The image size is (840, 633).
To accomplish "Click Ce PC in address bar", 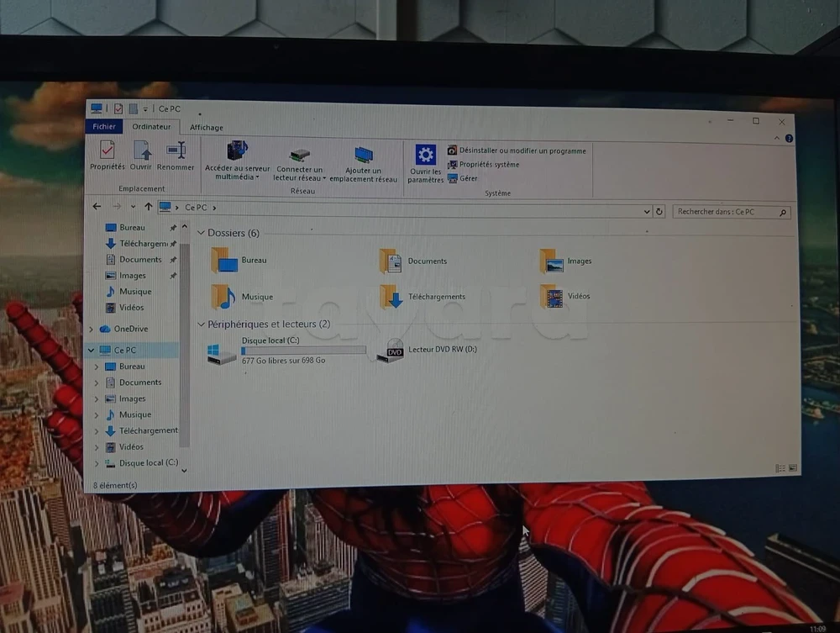I will pyautogui.click(x=196, y=208).
